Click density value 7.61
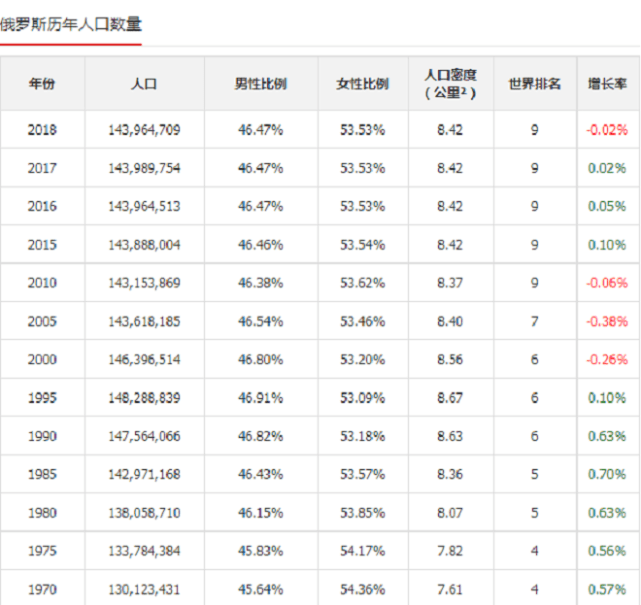The width and height of the screenshot is (641, 605). pos(450,589)
